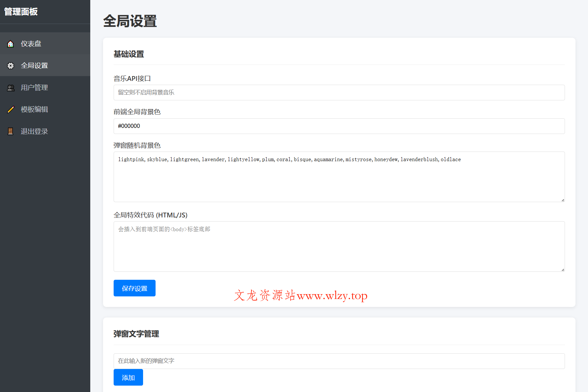Click the house icon beside 仪表盘
This screenshot has height=392, width=588.
tap(11, 44)
